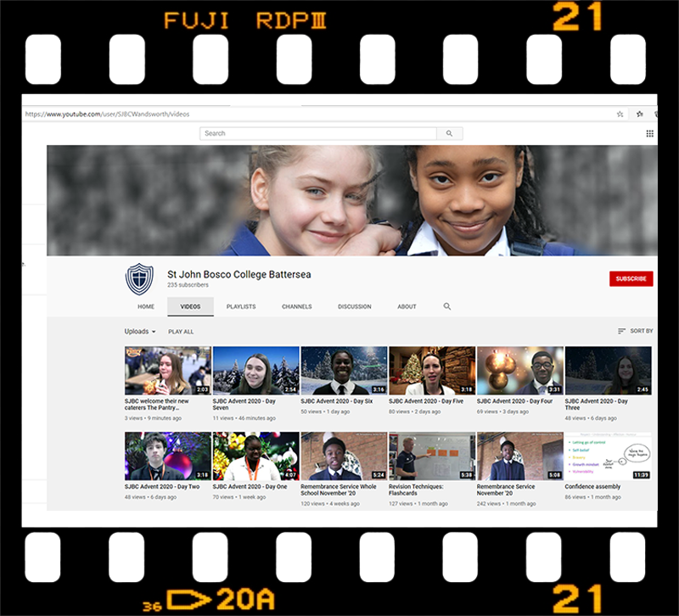Click the search magnifier button
Screen dimensions: 679x616
[450, 133]
